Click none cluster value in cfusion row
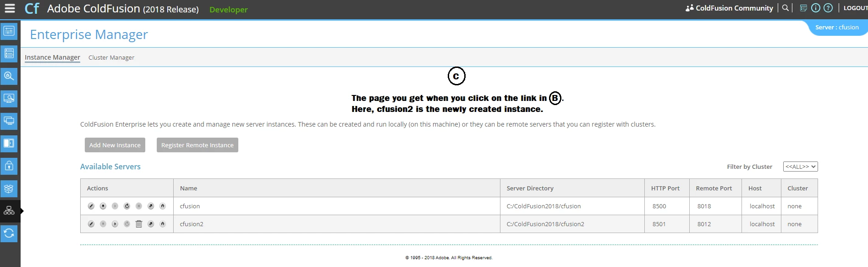Viewport: 868px width, 267px height. pos(794,206)
